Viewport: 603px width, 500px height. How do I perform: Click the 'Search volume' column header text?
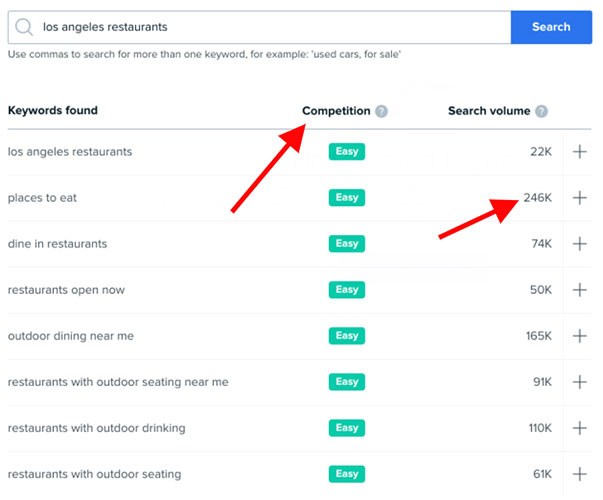click(x=489, y=111)
